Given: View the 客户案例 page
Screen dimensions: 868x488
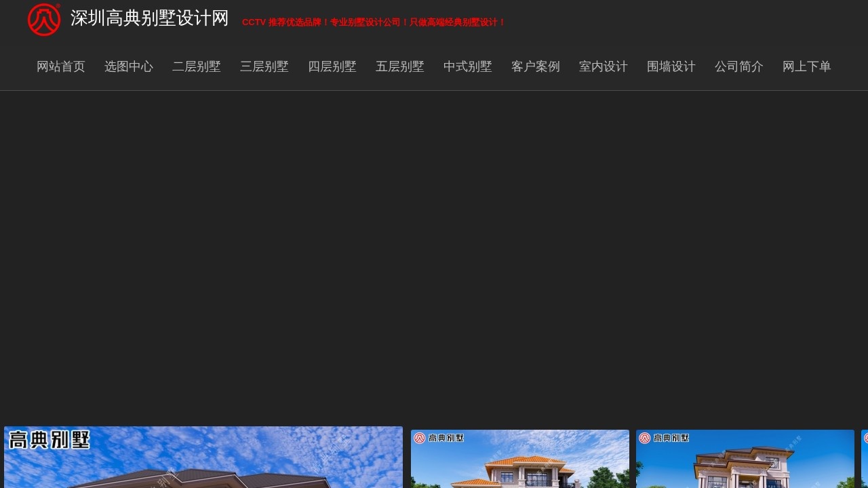Looking at the screenshot, I should [535, 66].
